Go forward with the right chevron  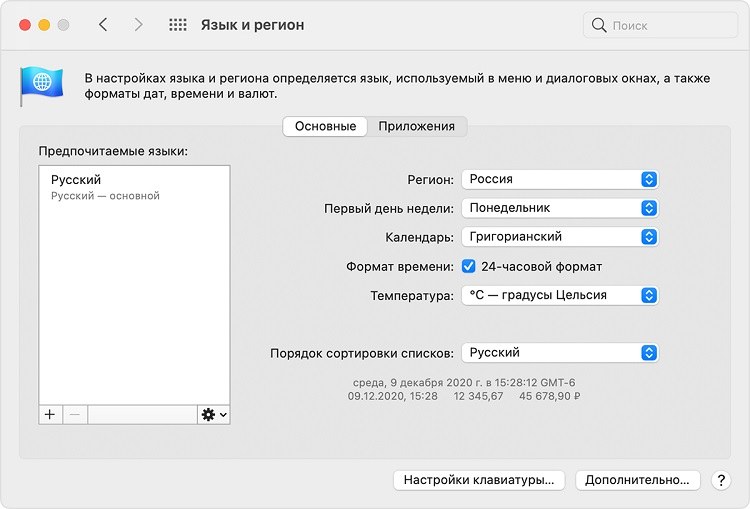click(x=138, y=24)
